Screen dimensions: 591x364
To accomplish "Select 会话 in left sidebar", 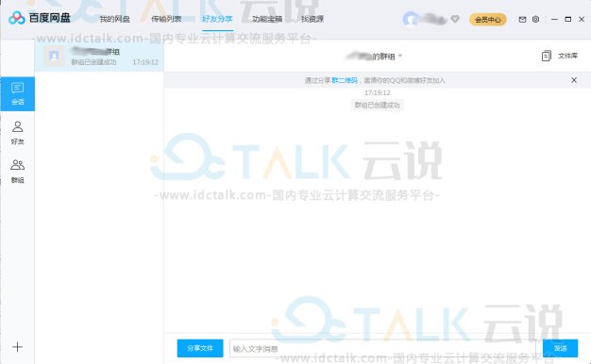I will [18, 94].
